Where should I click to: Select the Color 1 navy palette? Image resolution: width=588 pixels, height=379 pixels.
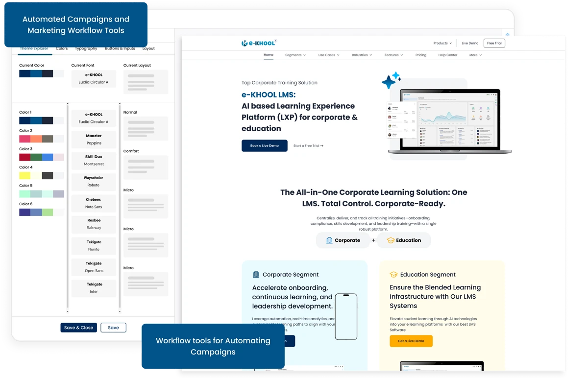[42, 120]
